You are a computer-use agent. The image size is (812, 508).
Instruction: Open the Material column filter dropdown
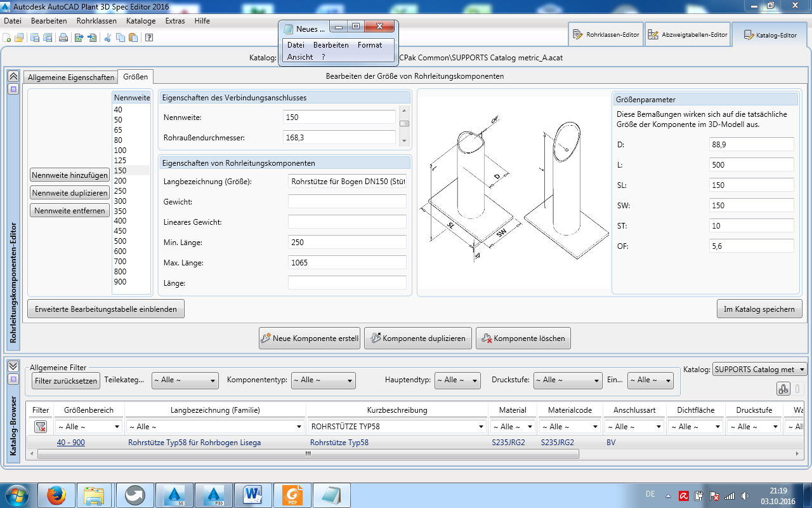tap(513, 427)
